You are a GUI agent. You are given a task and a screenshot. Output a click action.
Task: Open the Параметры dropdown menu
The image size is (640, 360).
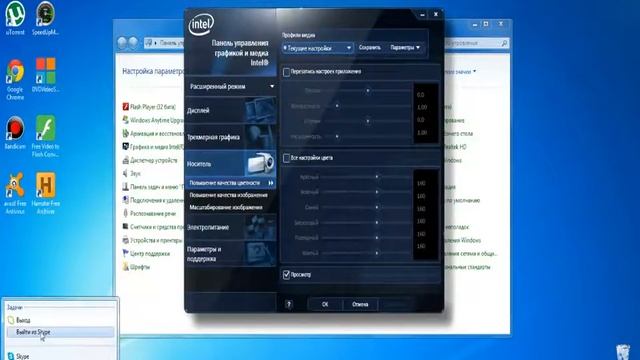pyautogui.click(x=404, y=47)
